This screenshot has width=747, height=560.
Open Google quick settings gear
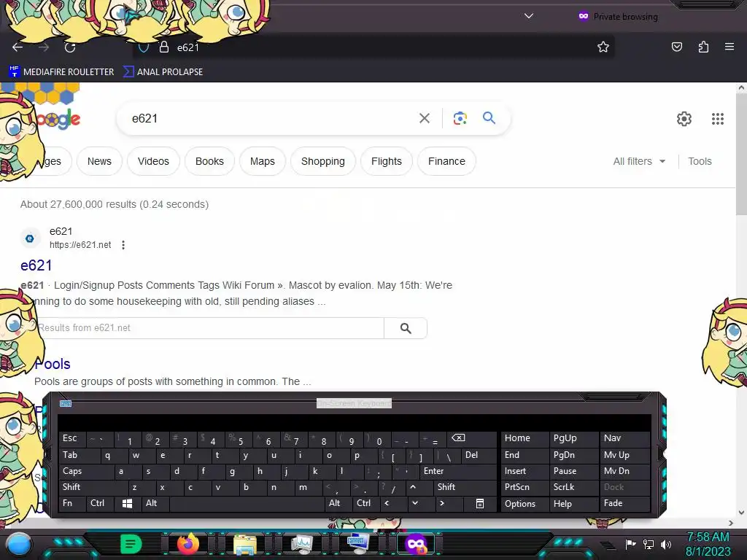coord(684,119)
